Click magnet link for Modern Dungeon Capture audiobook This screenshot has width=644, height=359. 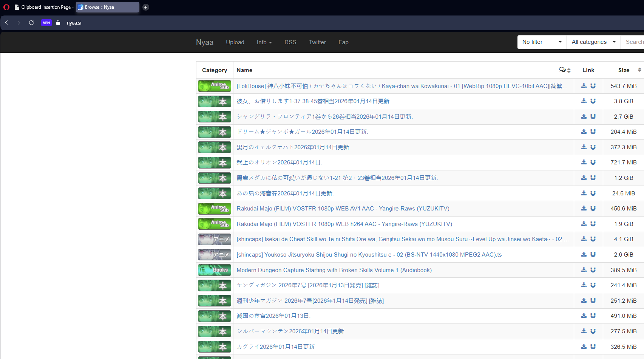pyautogui.click(x=593, y=270)
